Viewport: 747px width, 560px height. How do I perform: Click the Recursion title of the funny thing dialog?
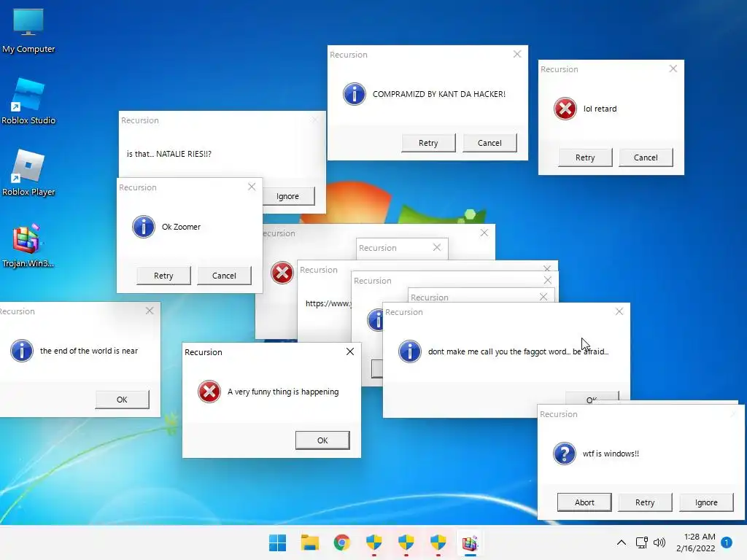pos(204,352)
